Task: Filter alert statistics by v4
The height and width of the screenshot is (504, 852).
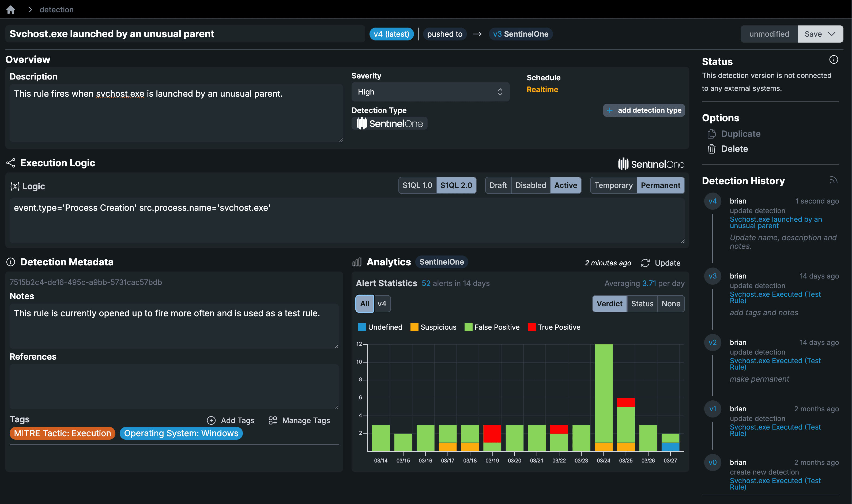Action: tap(382, 304)
